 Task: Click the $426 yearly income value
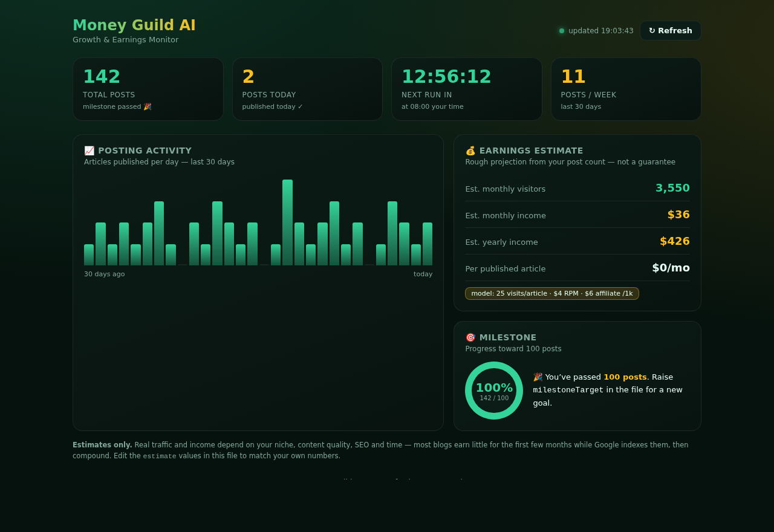coord(675,241)
